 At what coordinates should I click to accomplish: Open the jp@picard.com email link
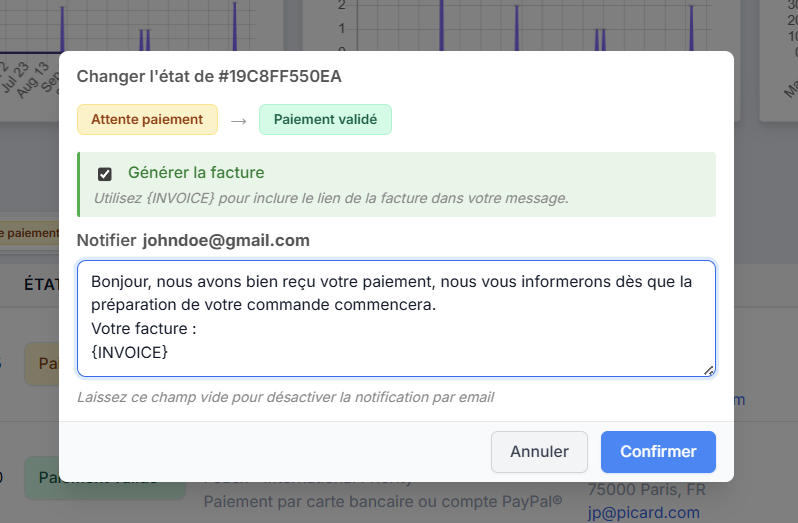(x=643, y=512)
